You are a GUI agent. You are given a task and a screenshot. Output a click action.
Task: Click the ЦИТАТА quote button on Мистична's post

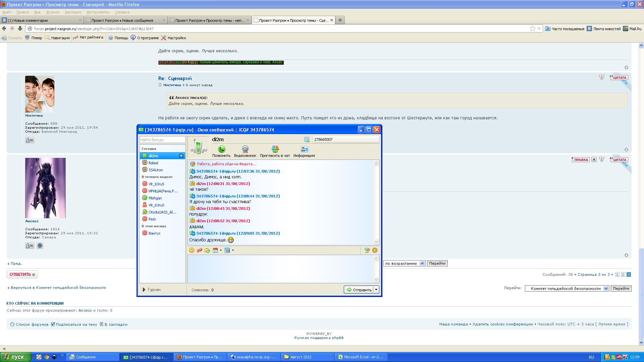pyautogui.click(x=619, y=77)
